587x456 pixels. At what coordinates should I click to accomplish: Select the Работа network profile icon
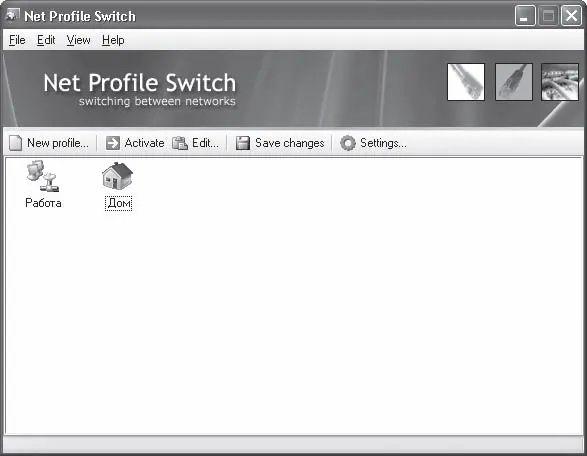point(43,176)
